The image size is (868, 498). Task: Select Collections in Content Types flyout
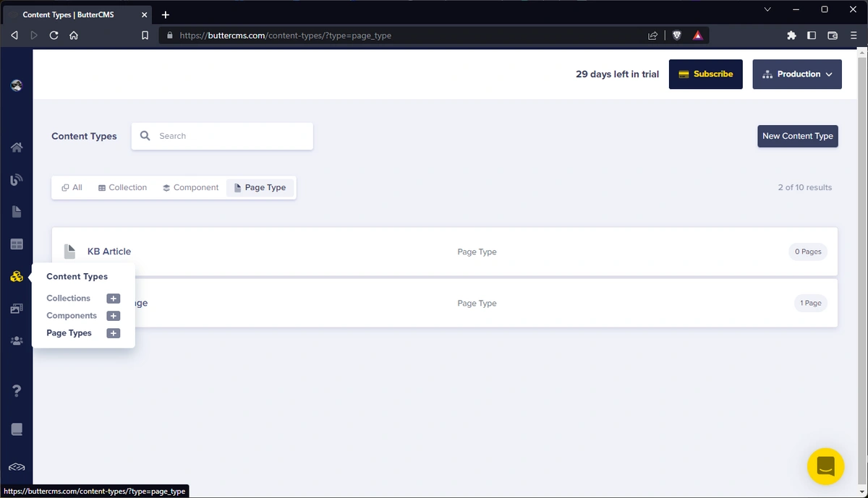[69, 299]
